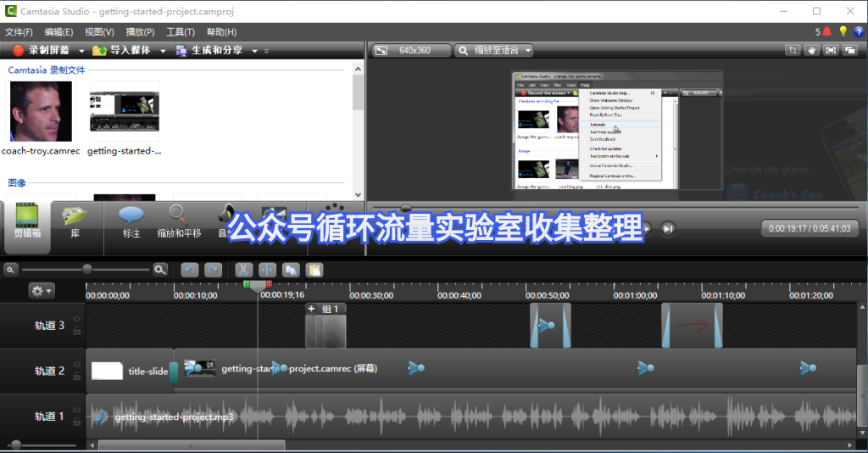Click the timeline zoom out magnifier icon
Screen dimensions: 868x453
[10, 270]
